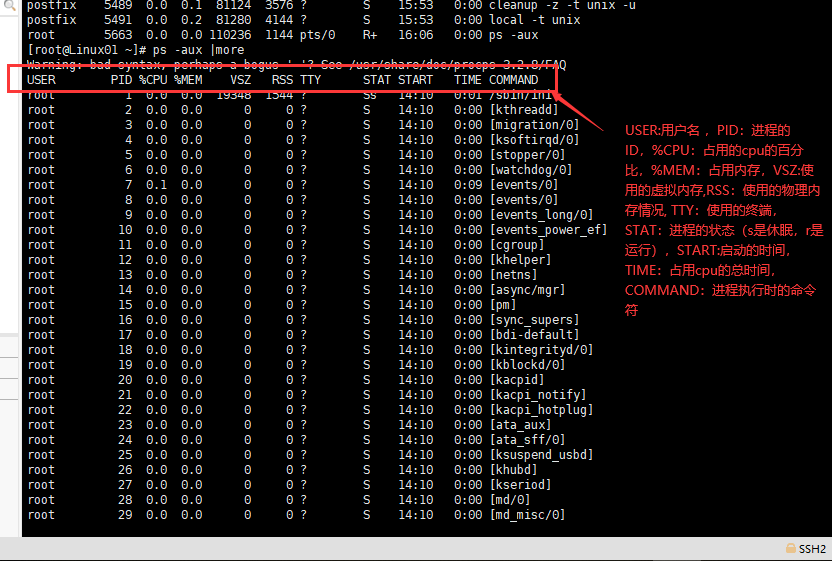
Task: Click the USER column header
Action: [41, 80]
